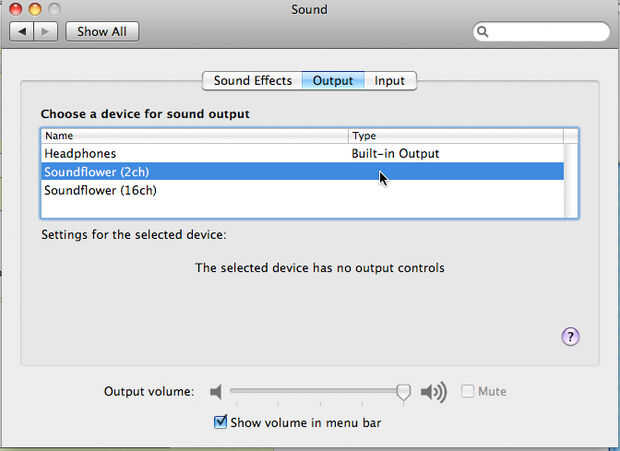Switch to the Input tab
This screenshot has height=451, width=620.
tap(390, 81)
